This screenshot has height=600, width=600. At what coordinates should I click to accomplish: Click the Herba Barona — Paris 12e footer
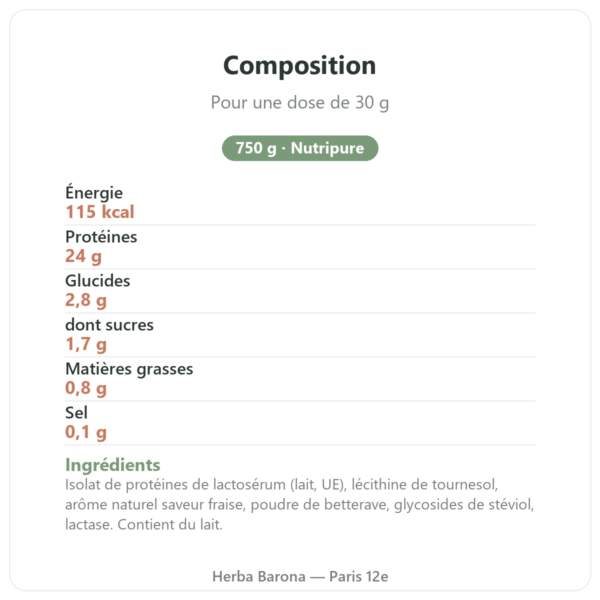click(x=300, y=577)
